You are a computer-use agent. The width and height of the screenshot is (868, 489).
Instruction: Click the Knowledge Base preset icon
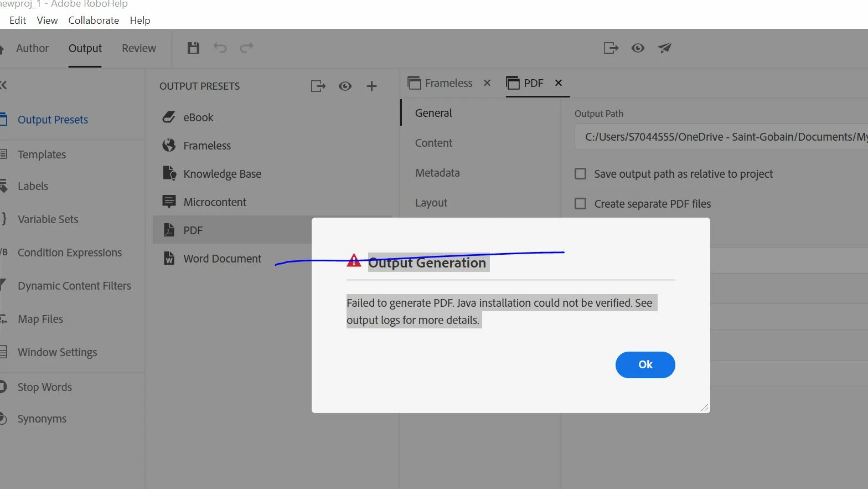169,173
